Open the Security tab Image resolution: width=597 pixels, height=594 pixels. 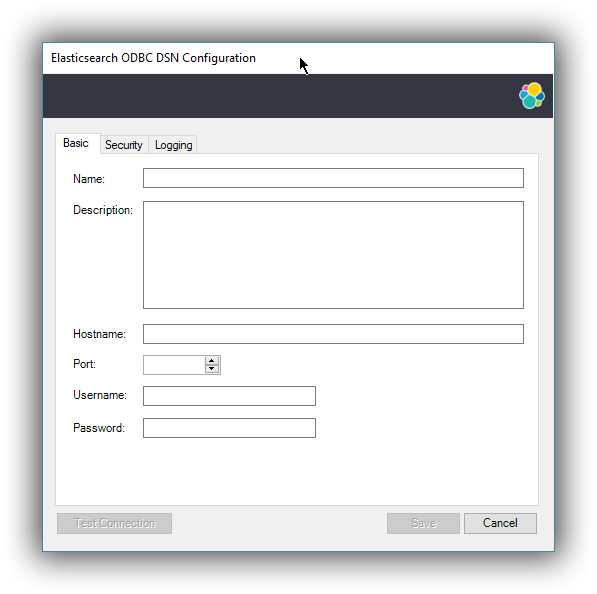(124, 145)
